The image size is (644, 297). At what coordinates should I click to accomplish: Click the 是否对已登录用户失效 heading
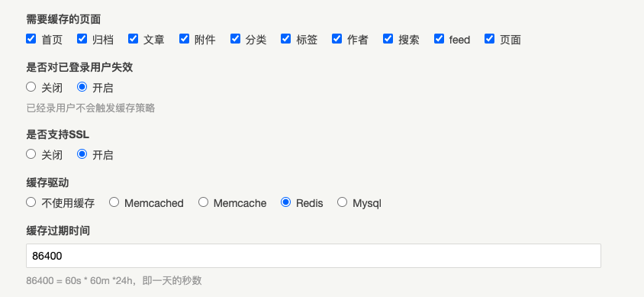79,67
